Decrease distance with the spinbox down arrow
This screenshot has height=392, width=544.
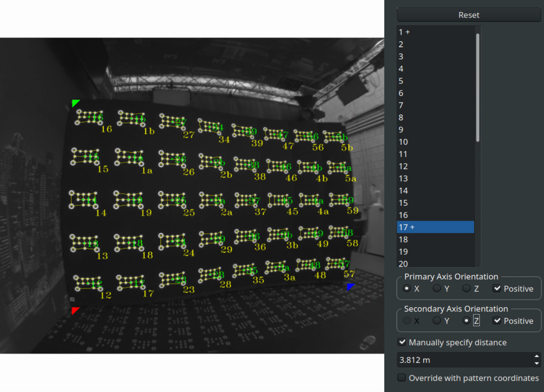click(x=536, y=363)
